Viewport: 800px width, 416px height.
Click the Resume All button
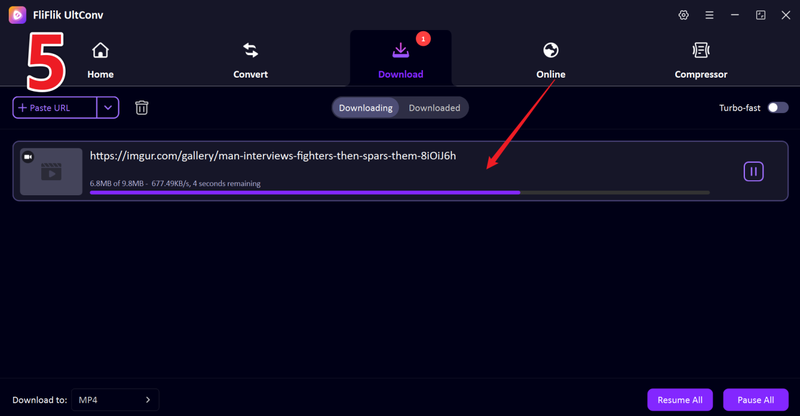pyautogui.click(x=680, y=400)
